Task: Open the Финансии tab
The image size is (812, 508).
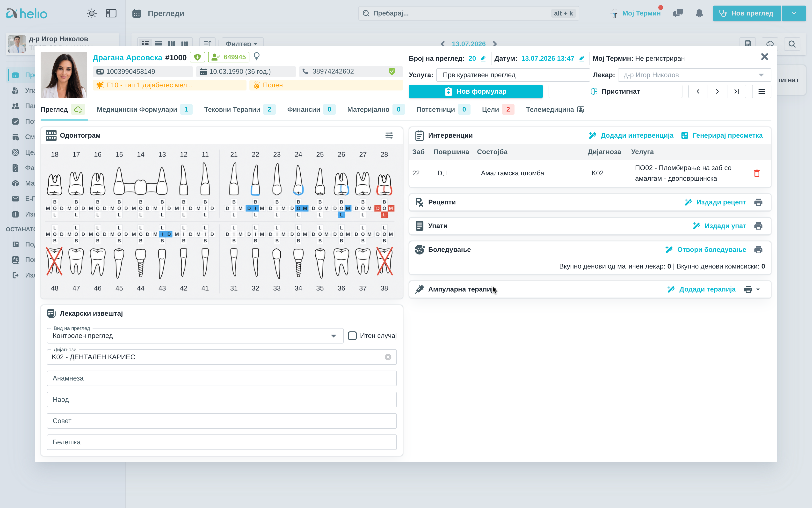Action: [x=311, y=110]
